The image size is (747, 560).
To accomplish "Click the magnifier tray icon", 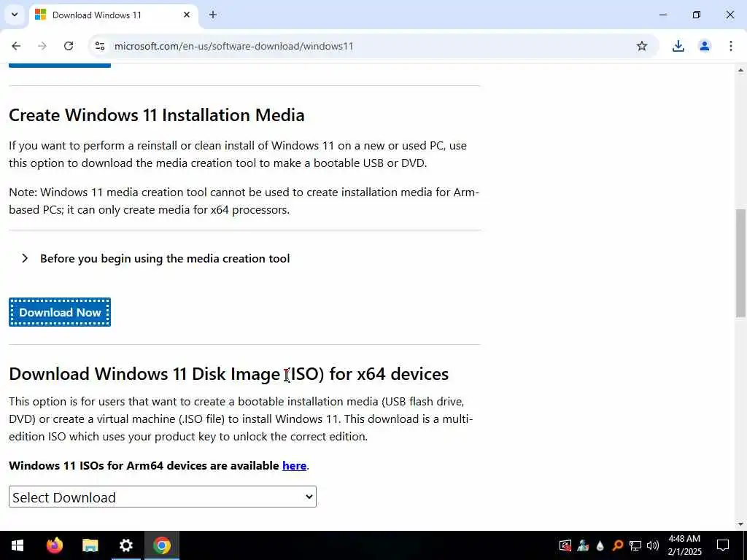I will point(618,545).
